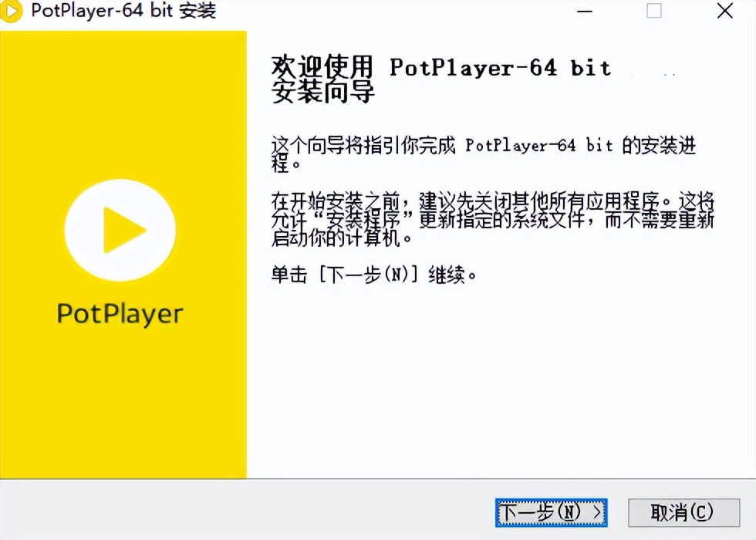Click the 下一步(N) button to continue
Screen dimensions: 756x540
[551, 511]
